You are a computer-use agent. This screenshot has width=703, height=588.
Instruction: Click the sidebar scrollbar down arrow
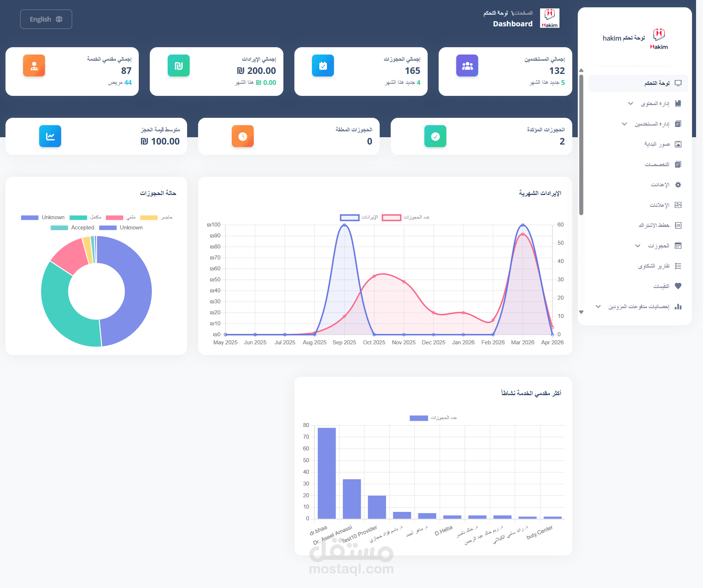[581, 312]
